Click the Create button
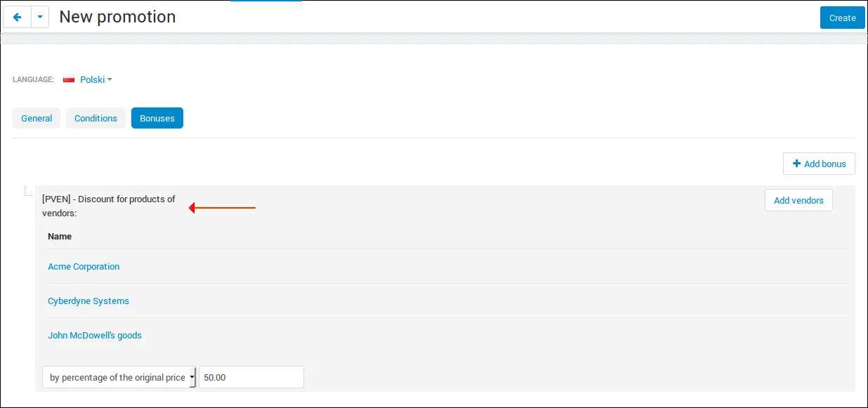Screen dimensions: 868x408 click(842, 18)
